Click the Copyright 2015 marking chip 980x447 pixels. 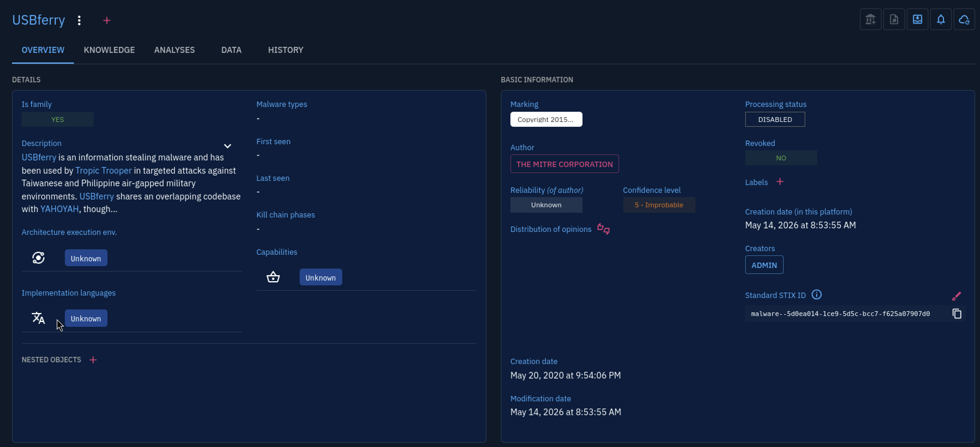(x=546, y=119)
